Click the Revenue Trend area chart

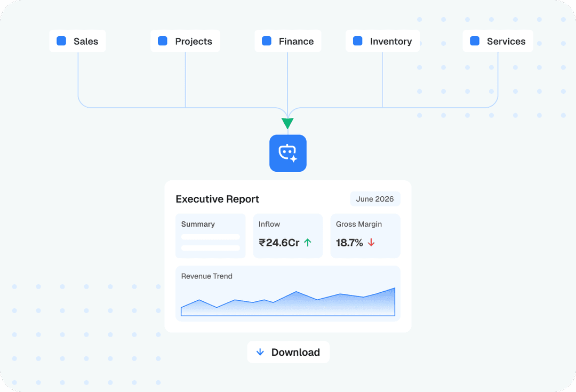[288, 302]
